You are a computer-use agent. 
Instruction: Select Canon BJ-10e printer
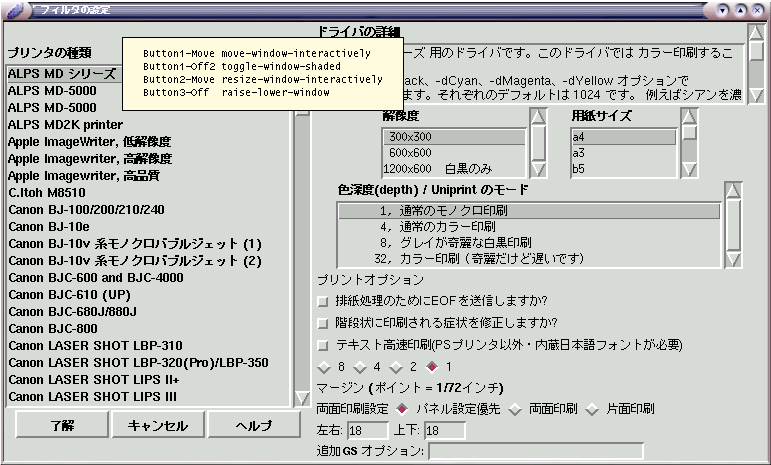(148, 227)
